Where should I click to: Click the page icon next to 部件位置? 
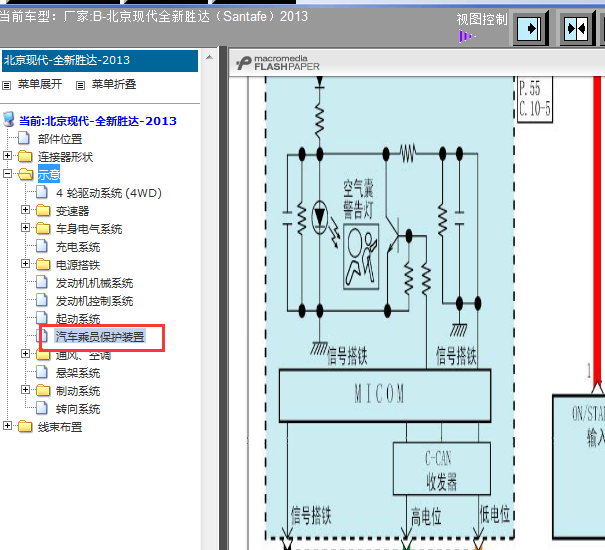(24, 138)
